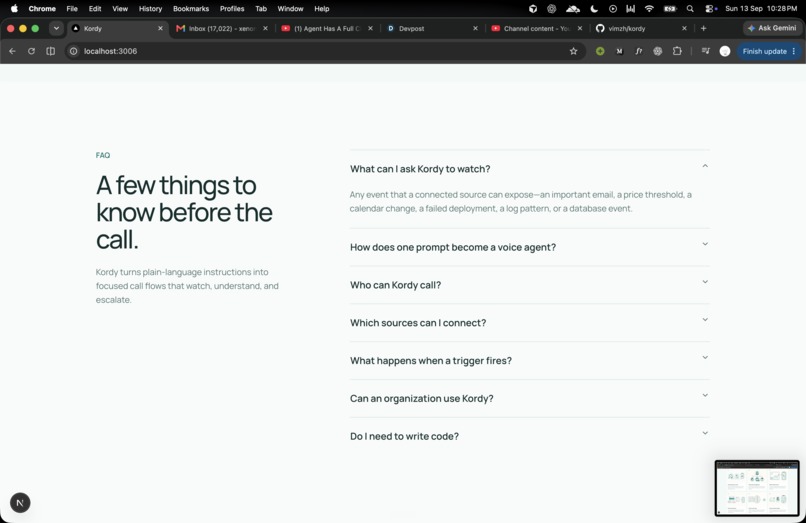Open the battery status icon
Viewport: 806px width, 523px height.
[670, 9]
